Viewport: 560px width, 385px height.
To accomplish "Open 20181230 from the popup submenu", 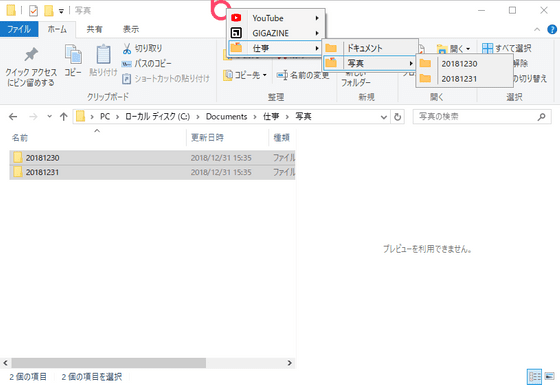I will point(464,64).
